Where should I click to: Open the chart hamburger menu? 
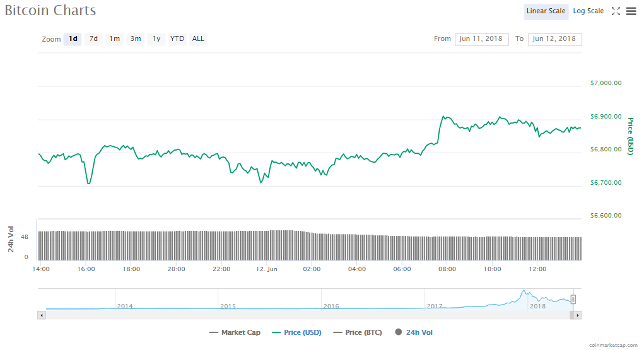click(631, 11)
